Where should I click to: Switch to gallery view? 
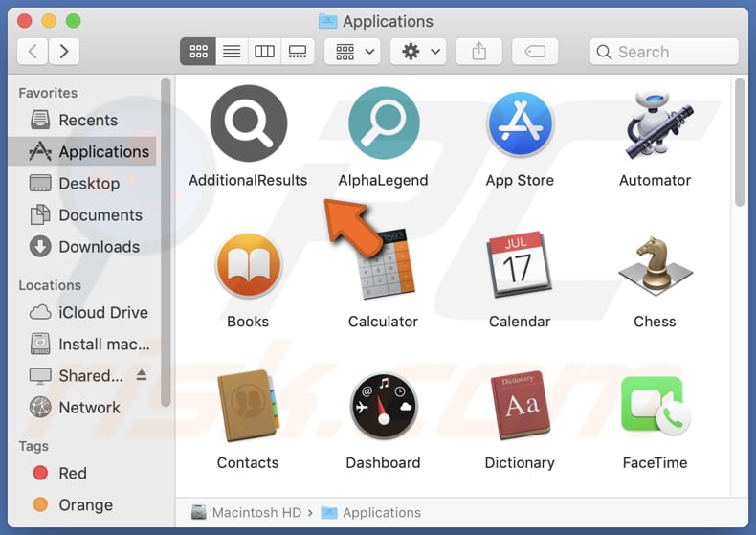click(298, 51)
